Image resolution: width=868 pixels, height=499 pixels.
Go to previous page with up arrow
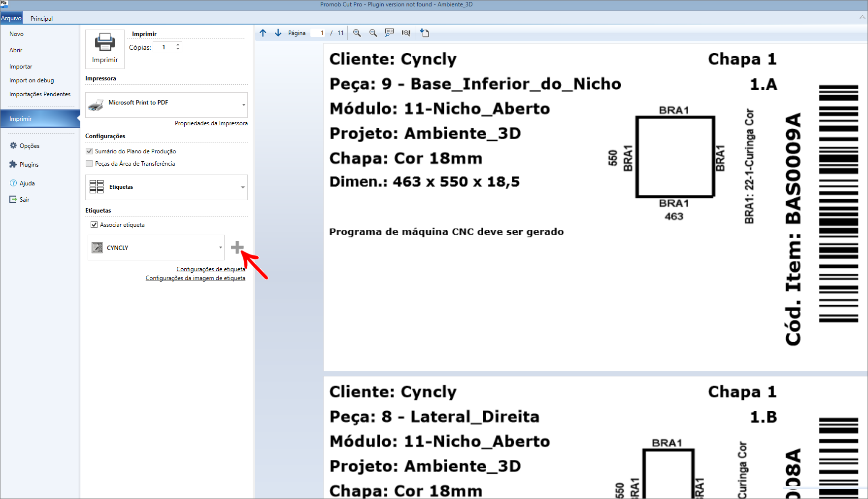click(263, 33)
